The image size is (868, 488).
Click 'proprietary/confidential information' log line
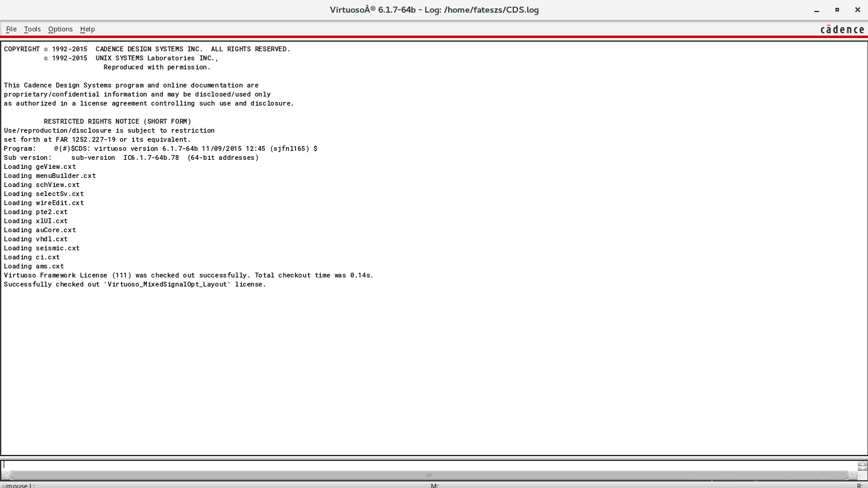tap(138, 94)
